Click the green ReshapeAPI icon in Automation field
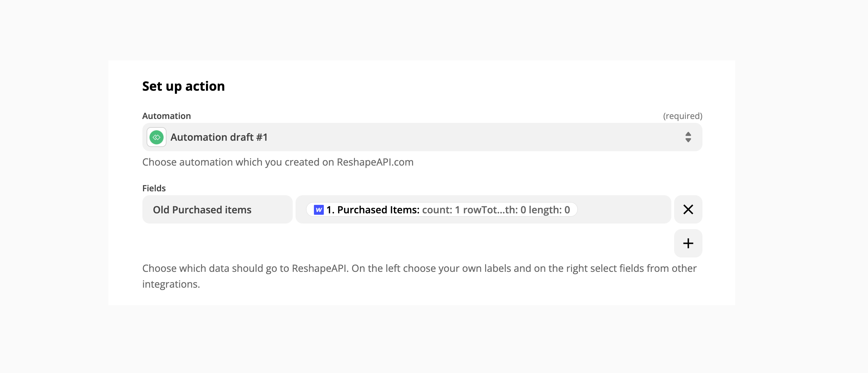The height and width of the screenshot is (373, 868). point(156,137)
